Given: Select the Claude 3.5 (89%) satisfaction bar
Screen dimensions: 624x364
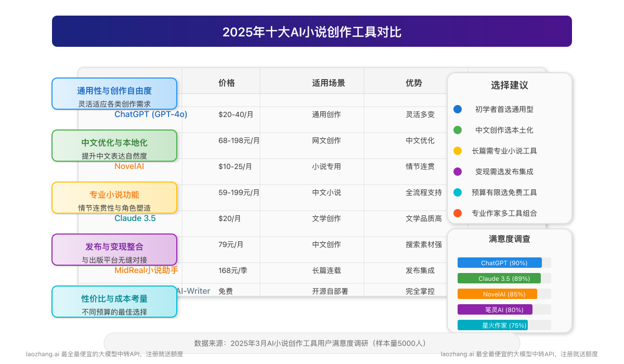Looking at the screenshot, I should pos(499,279).
